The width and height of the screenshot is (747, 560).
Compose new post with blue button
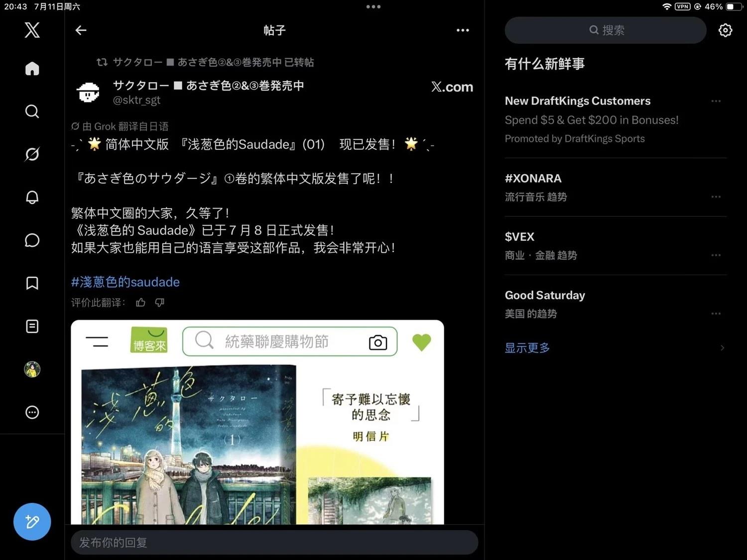click(32, 522)
